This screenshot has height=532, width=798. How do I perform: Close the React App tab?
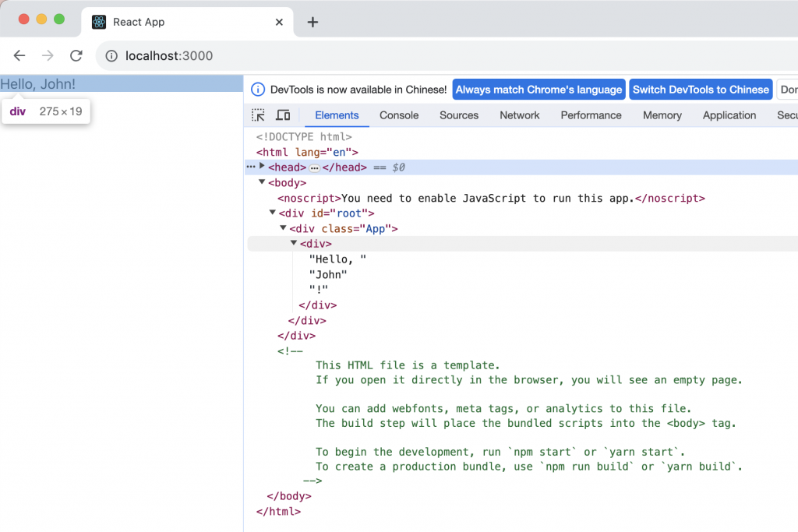point(279,22)
